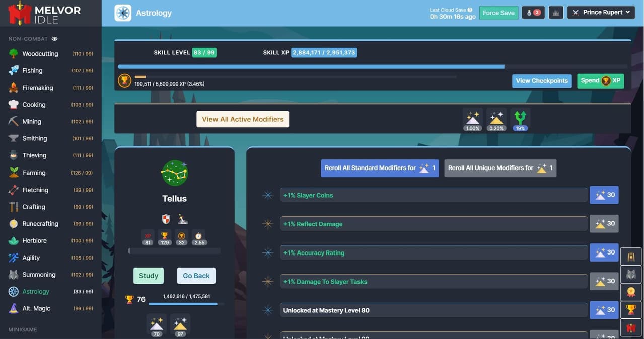Open Firemaking skill
This screenshot has width=644, height=339.
tap(50, 88)
